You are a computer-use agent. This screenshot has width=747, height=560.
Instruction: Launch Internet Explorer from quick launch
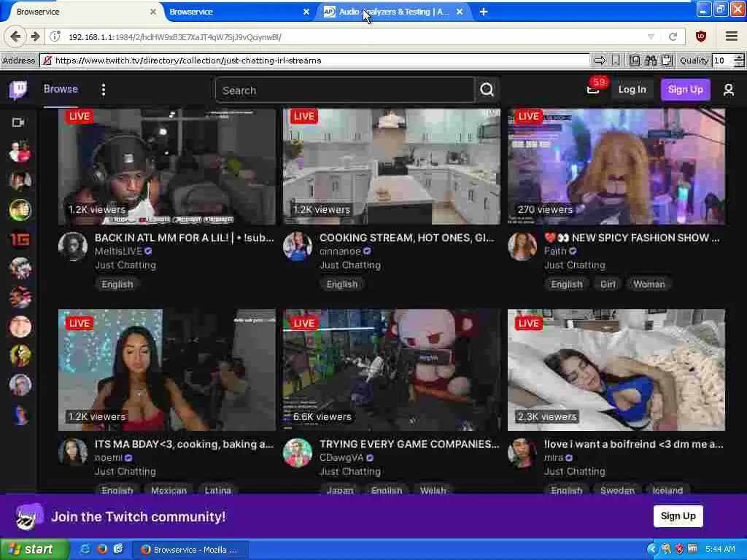click(x=85, y=550)
